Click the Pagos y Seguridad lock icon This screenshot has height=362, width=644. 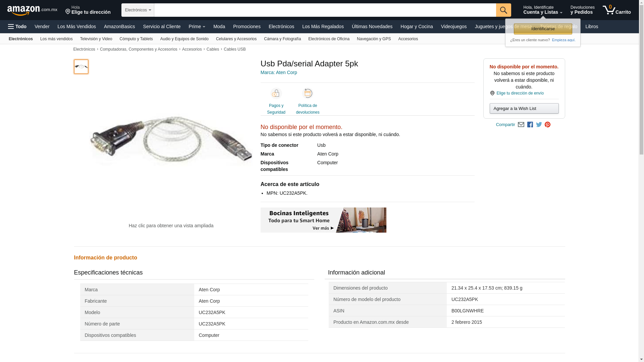276,94
